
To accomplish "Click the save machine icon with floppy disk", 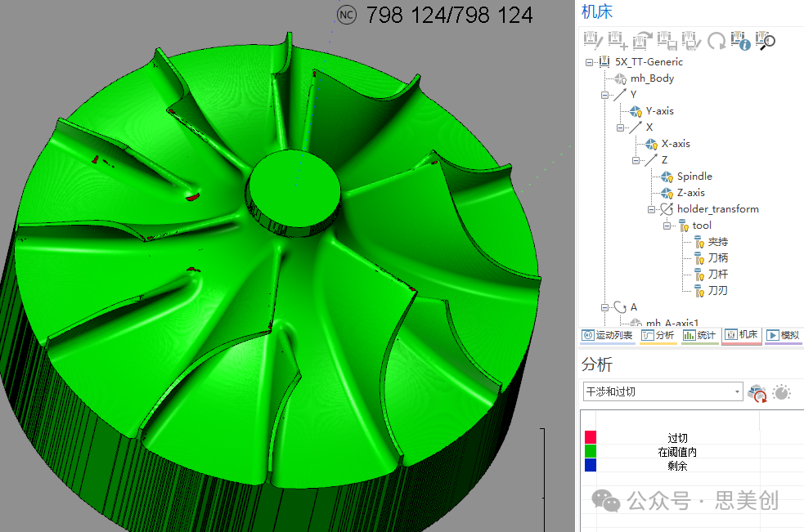I will click(x=667, y=40).
